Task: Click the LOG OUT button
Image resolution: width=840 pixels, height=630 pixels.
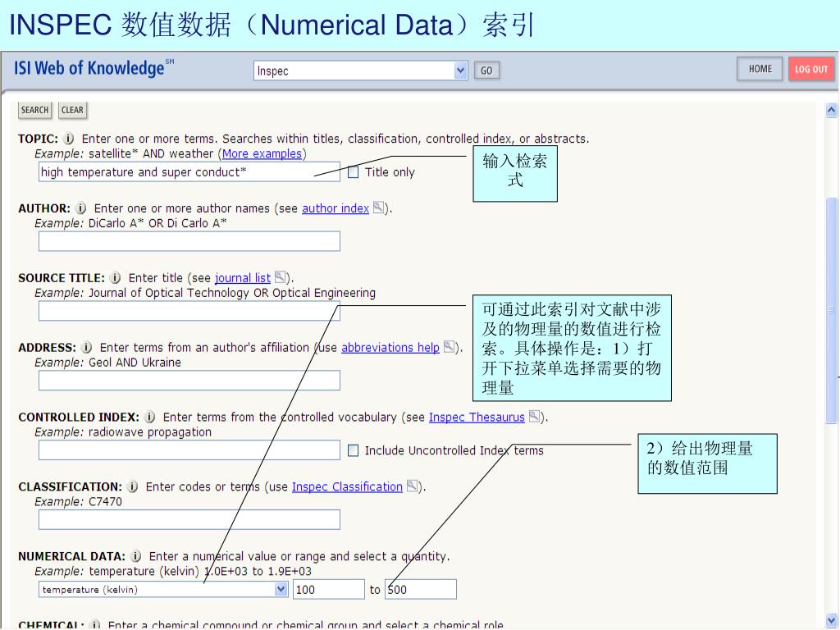Action: point(811,69)
